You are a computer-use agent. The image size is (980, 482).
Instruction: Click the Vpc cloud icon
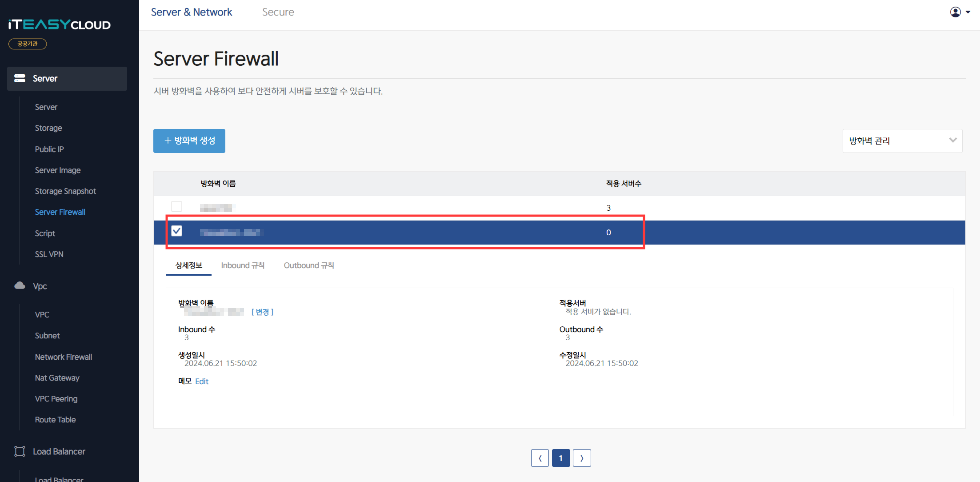(x=20, y=285)
